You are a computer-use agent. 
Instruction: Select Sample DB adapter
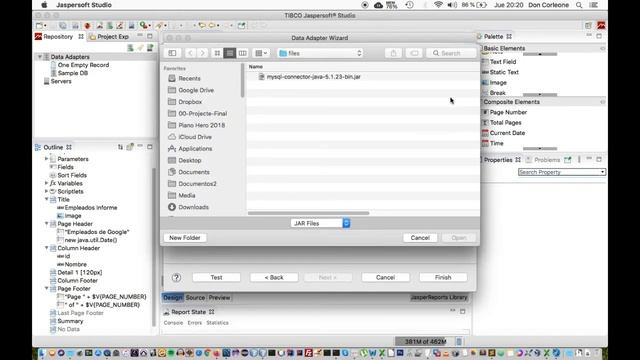73,73
